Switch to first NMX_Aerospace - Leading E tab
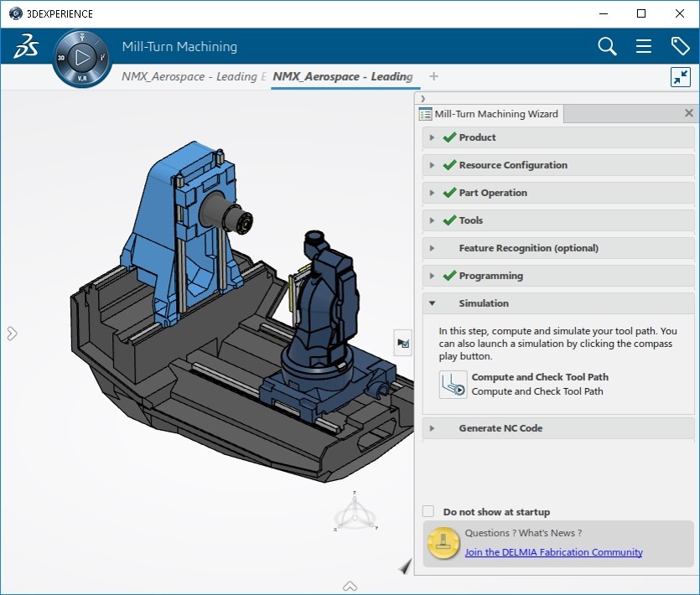This screenshot has height=595, width=700. [194, 77]
